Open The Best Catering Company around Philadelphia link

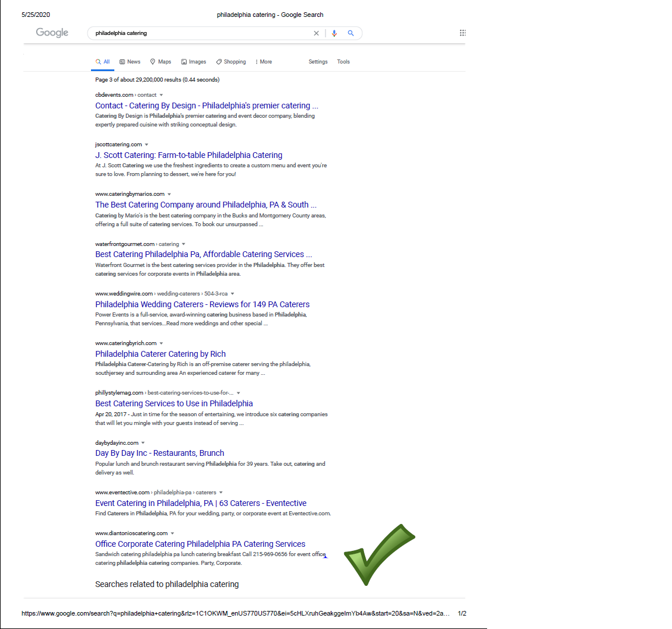click(206, 205)
